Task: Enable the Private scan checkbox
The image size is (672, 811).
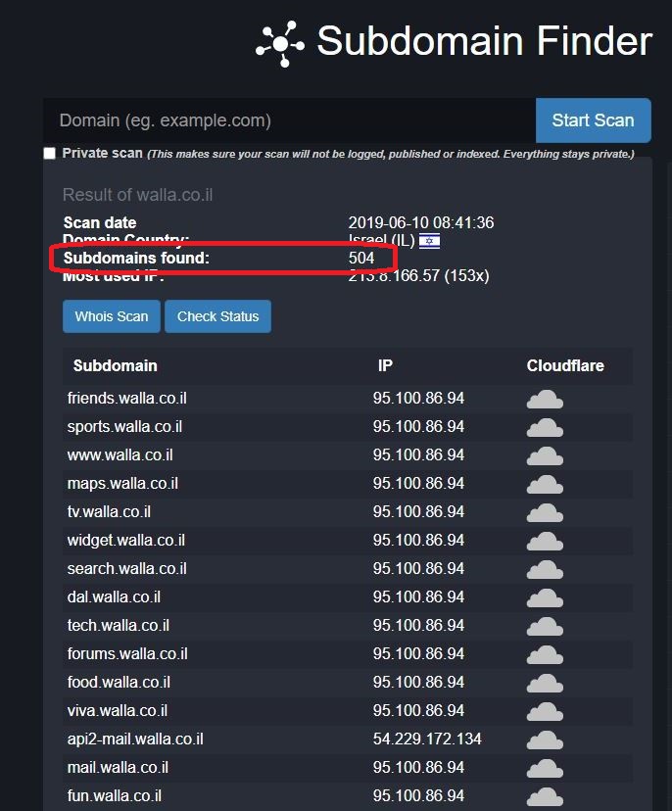Action: tap(50, 154)
